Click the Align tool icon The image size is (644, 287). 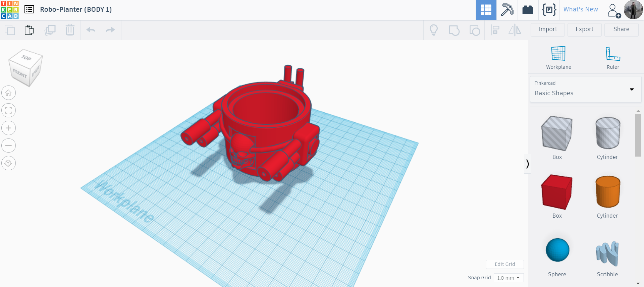coord(495,30)
